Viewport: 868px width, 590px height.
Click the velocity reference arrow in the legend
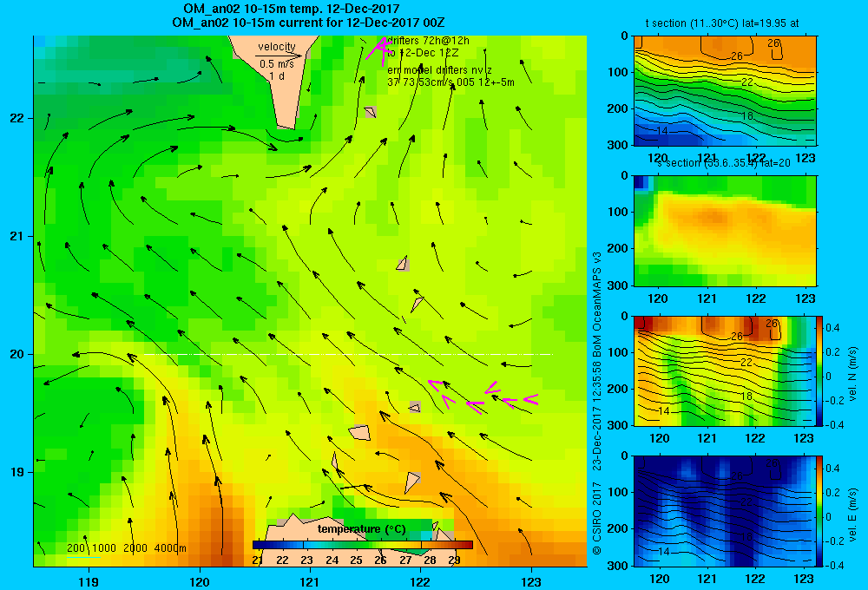279,56
